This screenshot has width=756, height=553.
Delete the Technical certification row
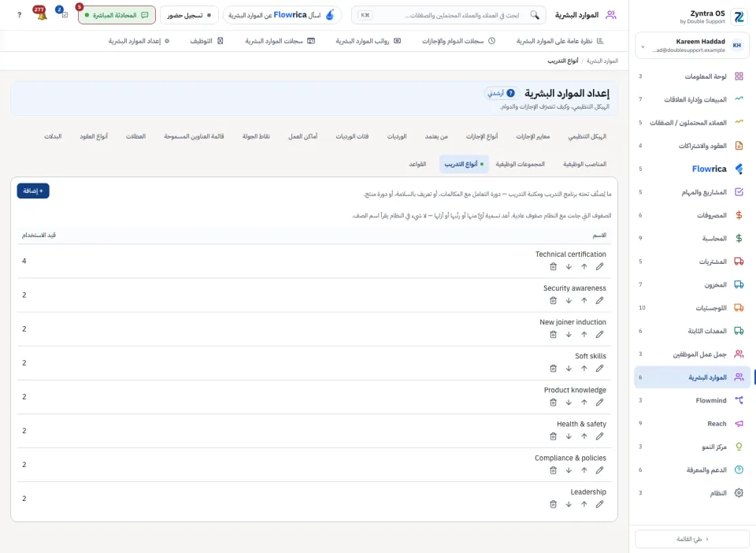click(x=553, y=266)
